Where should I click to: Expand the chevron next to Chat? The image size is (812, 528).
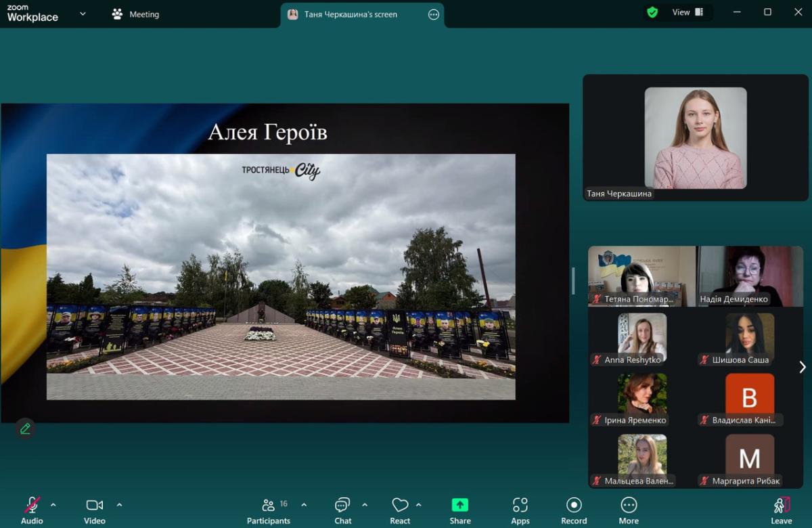[365, 504]
